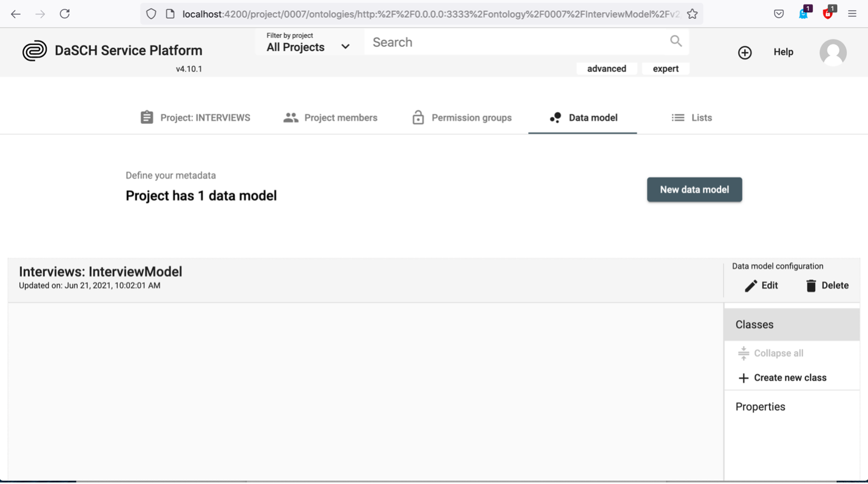Image resolution: width=868 pixels, height=484 pixels.
Task: Open the All Projects filter dropdown
Action: pos(307,47)
